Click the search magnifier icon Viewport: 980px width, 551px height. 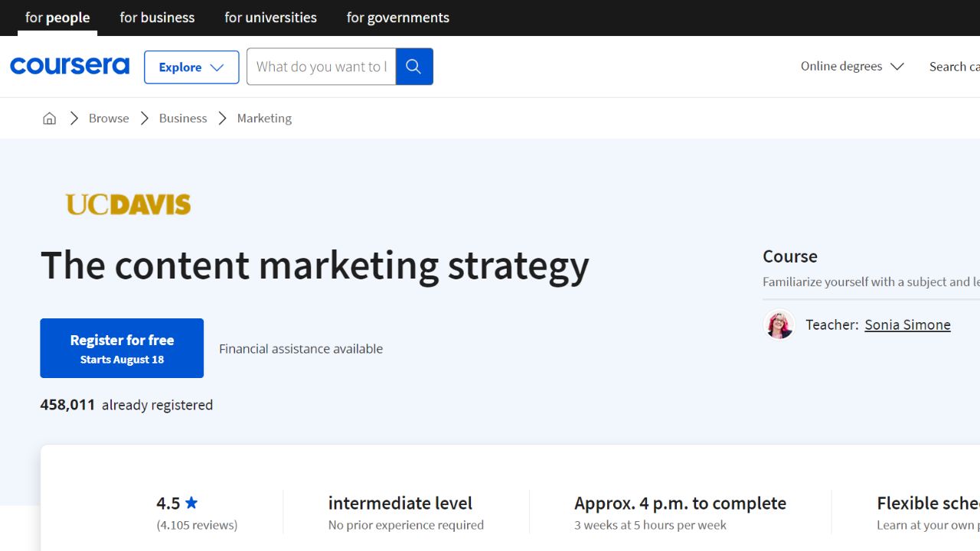pyautogui.click(x=414, y=67)
